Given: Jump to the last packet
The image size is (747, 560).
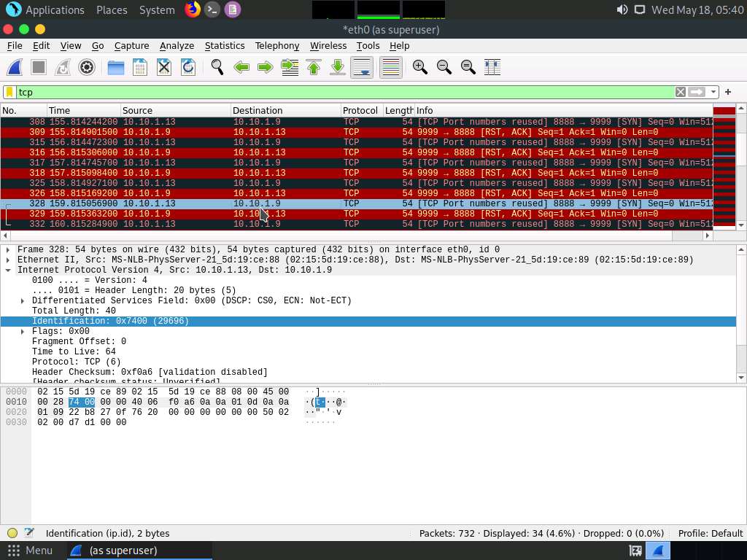Looking at the screenshot, I should [x=338, y=67].
